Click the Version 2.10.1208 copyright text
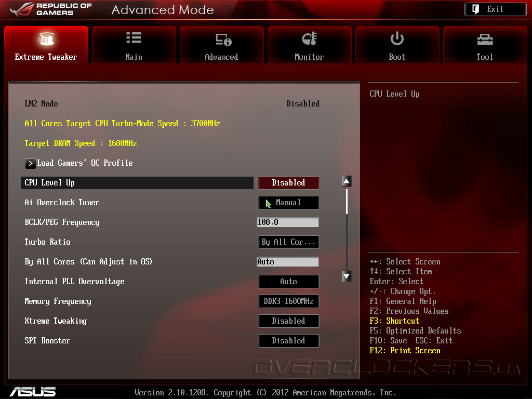Viewport: 532px width, 399px height. 265,393
